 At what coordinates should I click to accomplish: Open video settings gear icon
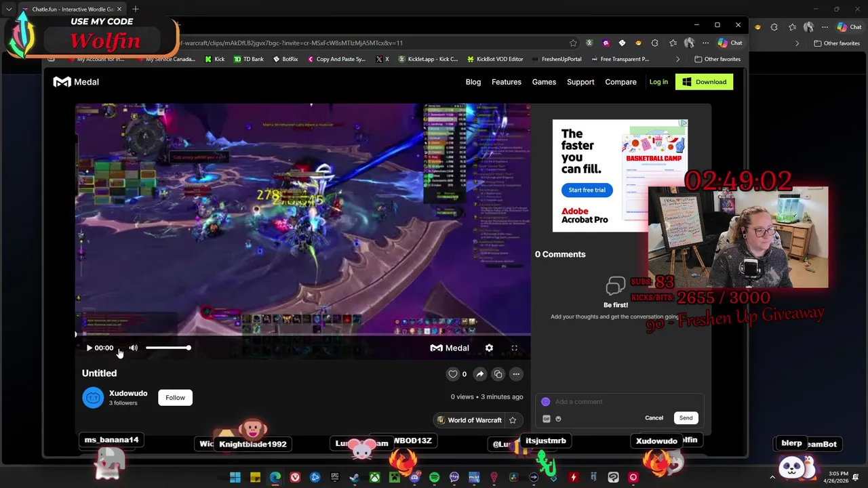point(489,348)
